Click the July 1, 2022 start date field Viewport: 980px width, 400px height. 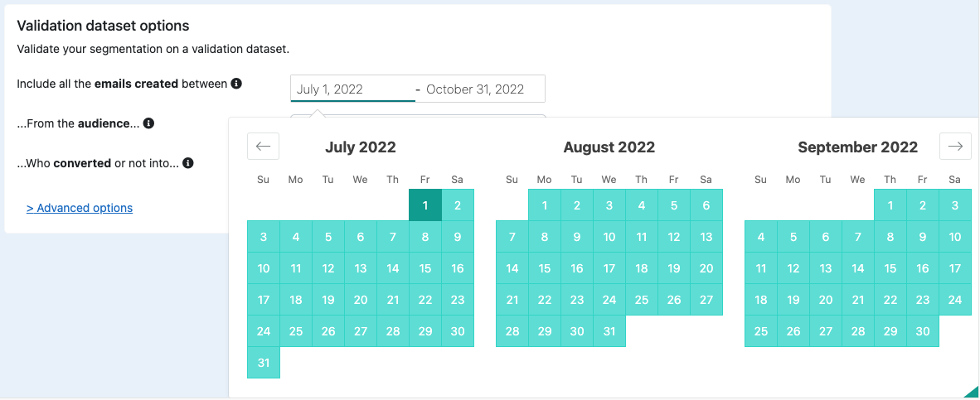point(352,89)
